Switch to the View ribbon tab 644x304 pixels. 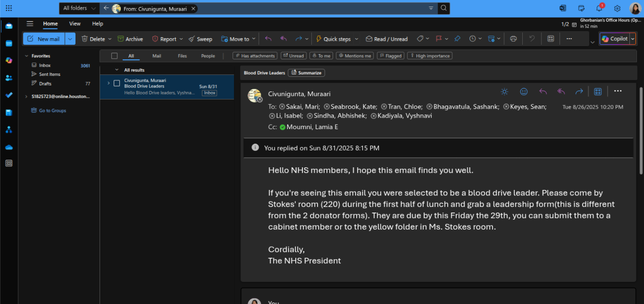pos(75,24)
